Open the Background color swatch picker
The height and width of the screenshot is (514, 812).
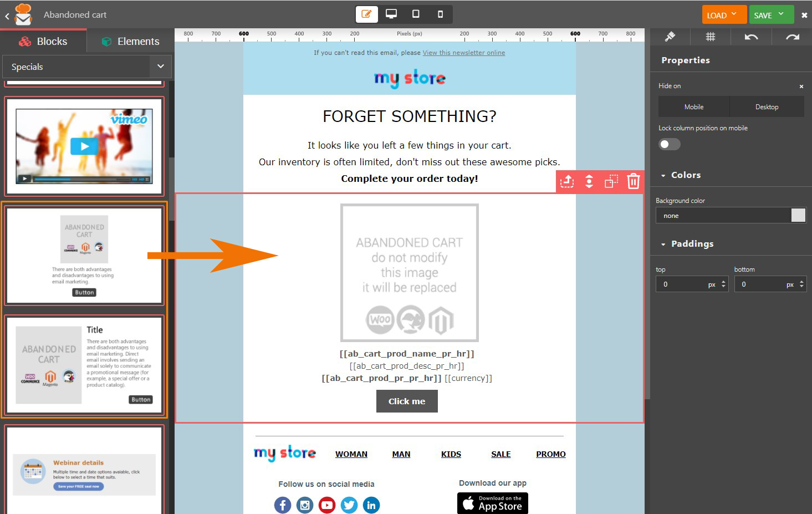coord(798,216)
